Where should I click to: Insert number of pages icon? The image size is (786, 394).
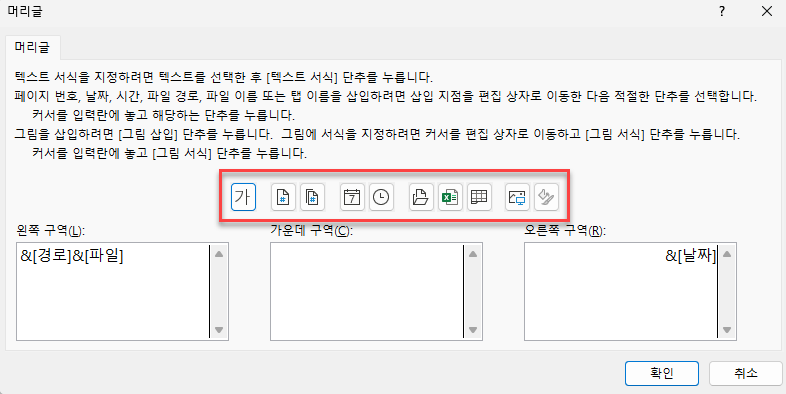click(x=312, y=197)
